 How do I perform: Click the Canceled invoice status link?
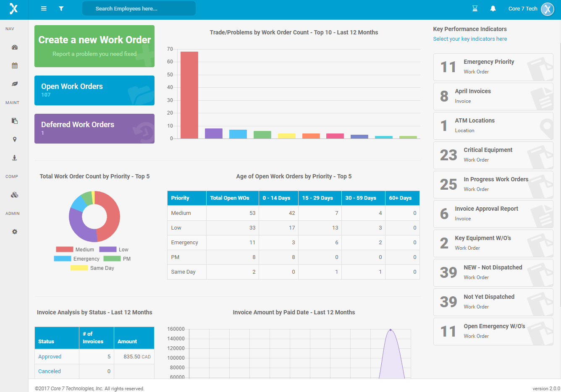point(50,371)
